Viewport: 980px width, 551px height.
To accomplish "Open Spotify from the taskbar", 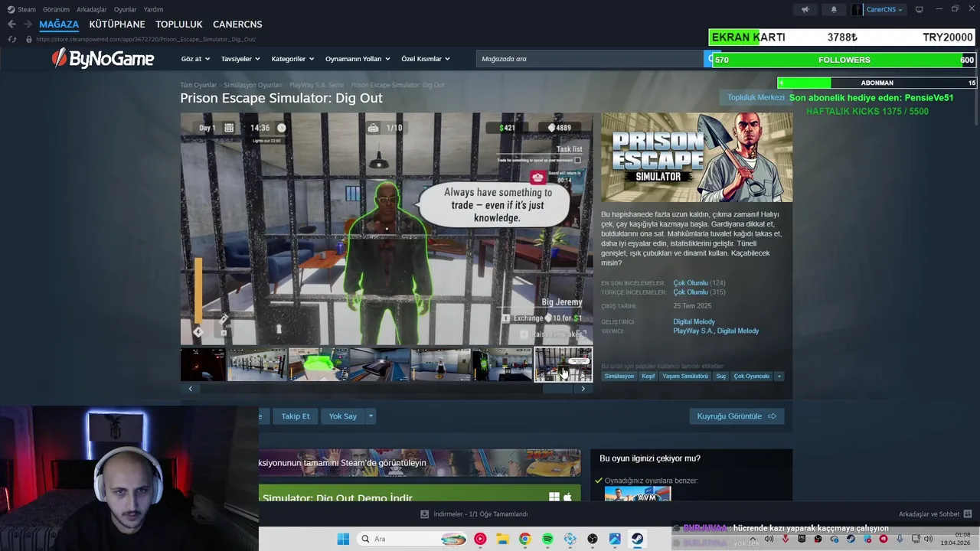I will tap(547, 539).
